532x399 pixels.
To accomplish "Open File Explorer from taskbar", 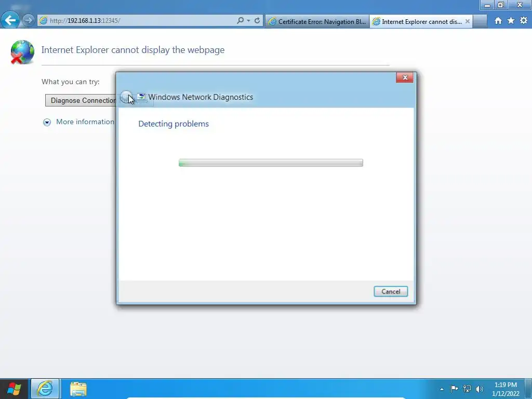I will coord(78,389).
